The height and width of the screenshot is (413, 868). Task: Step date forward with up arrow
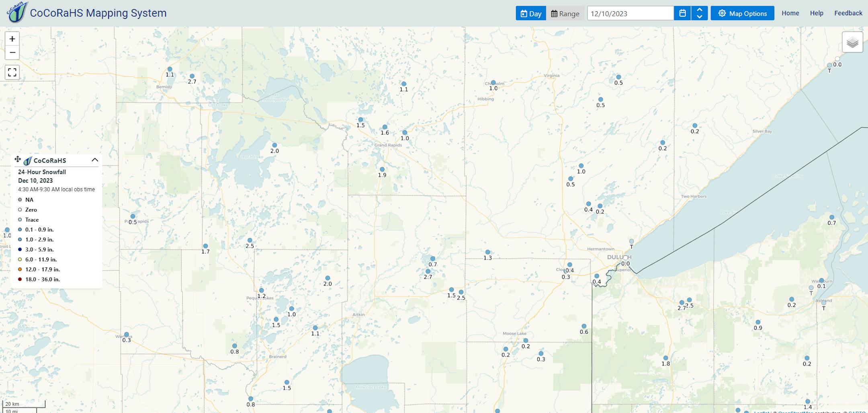[700, 10]
